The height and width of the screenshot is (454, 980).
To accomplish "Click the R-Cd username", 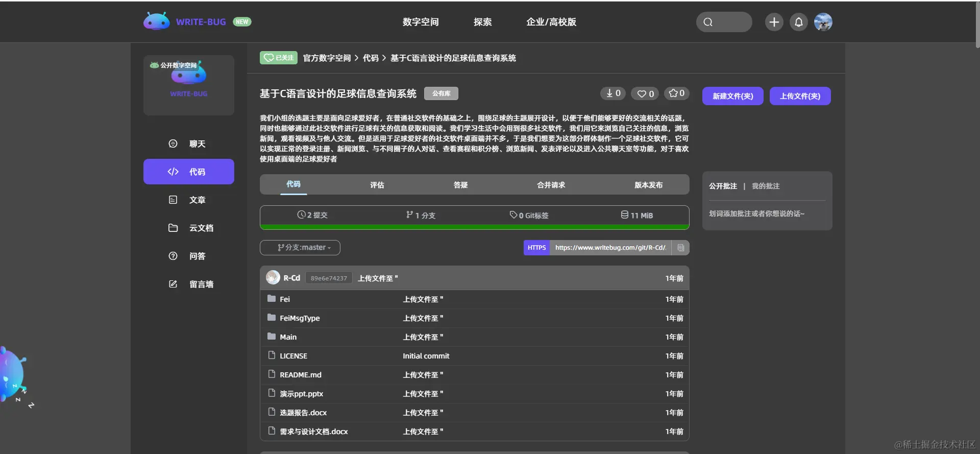I will click(x=292, y=278).
